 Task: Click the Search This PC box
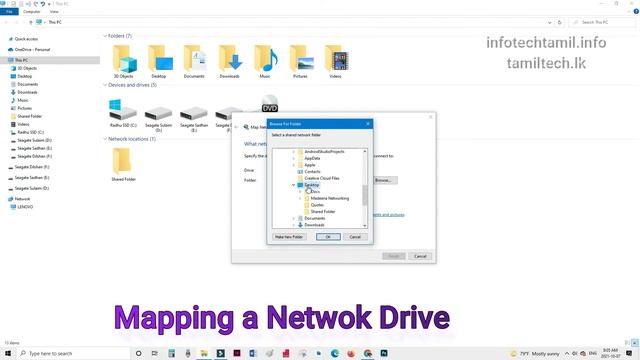point(602,22)
